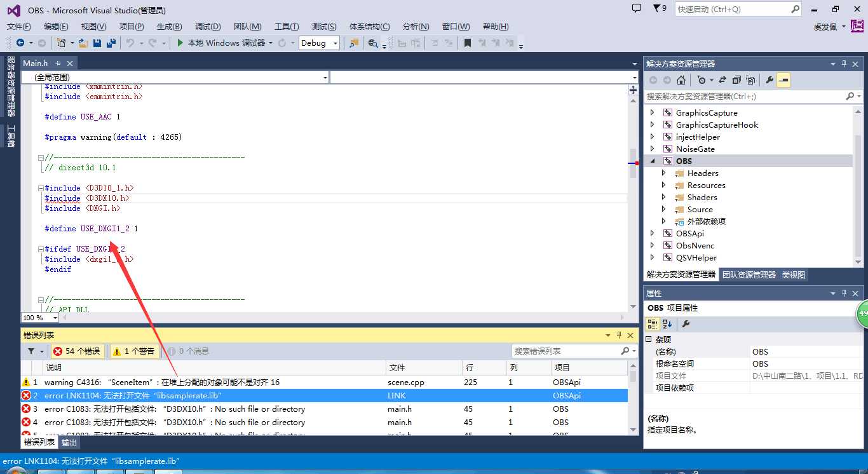Sort the error list by the 说明 column header
The height and width of the screenshot is (474, 868).
pos(214,367)
